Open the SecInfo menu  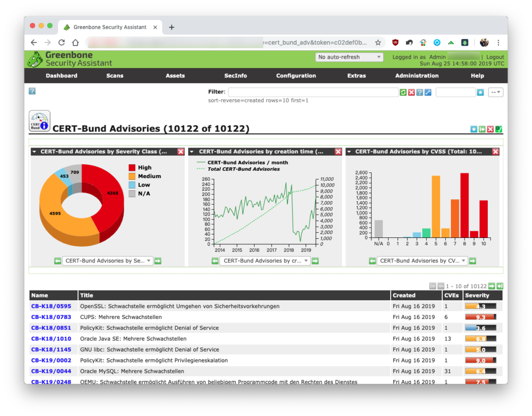(235, 76)
